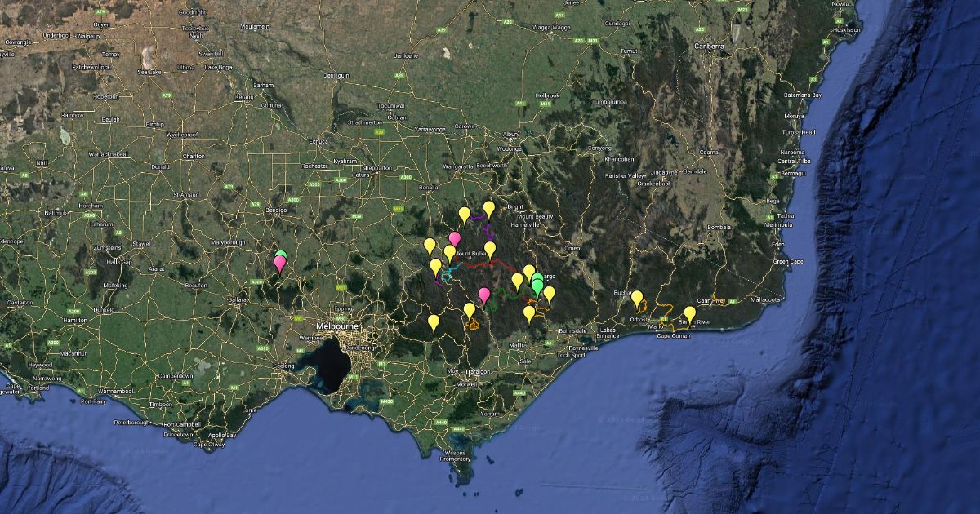980x514 pixels.
Task: Select the pink pin on the green track
Action: 484,295
